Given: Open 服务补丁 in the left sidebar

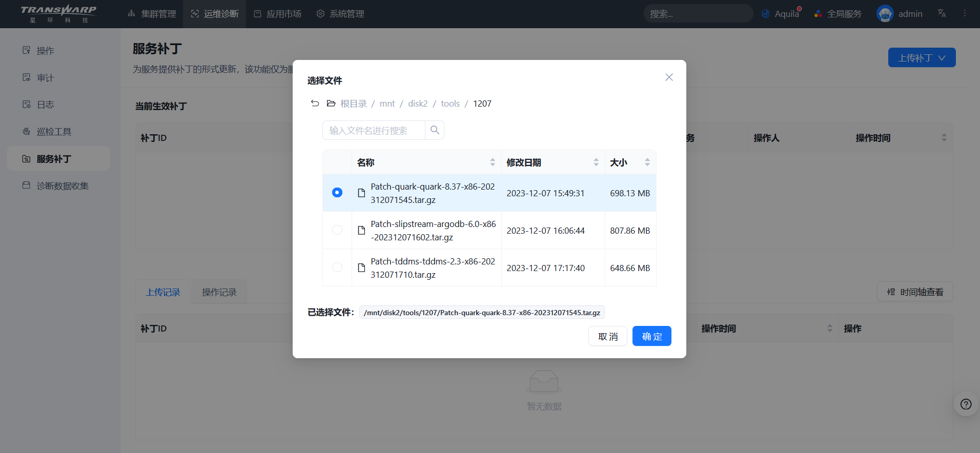Looking at the screenshot, I should [58, 159].
